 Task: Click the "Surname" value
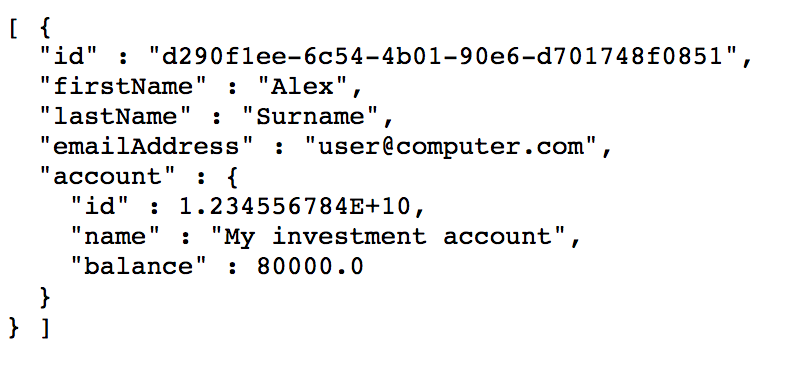tap(310, 116)
